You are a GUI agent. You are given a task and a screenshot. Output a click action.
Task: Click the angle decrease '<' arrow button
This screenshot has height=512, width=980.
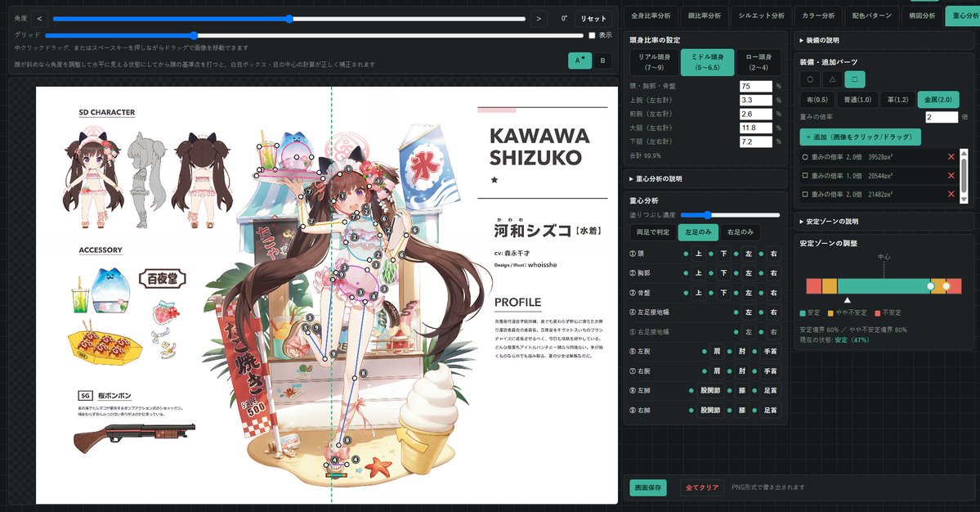(39, 19)
